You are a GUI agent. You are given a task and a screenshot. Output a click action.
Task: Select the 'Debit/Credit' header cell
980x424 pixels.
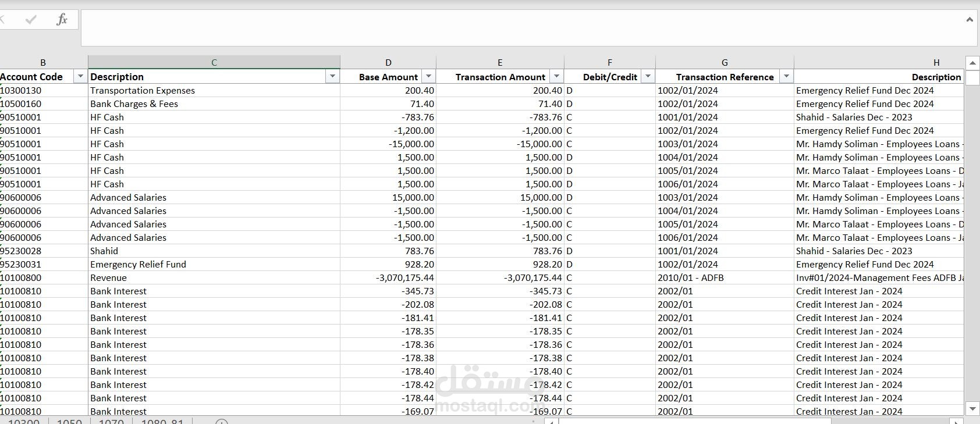pos(610,77)
